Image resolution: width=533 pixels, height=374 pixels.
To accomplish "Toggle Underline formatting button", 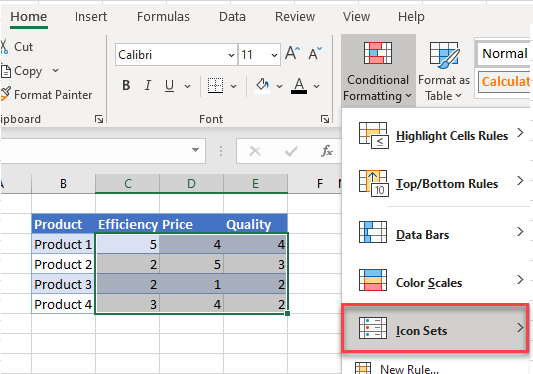I will tap(169, 86).
